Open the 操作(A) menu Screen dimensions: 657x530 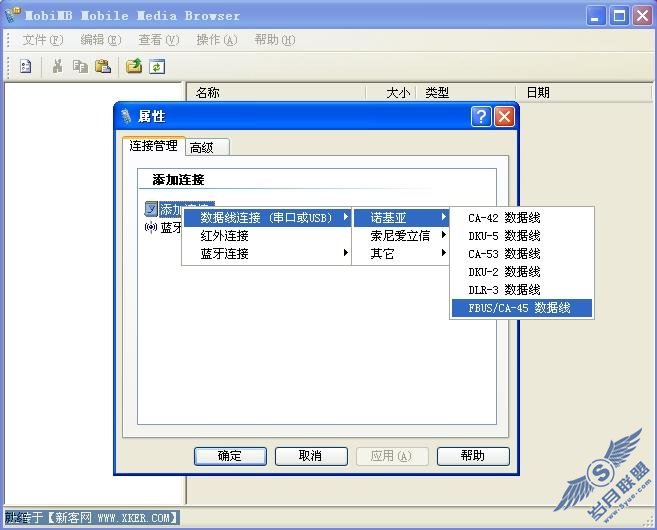tap(217, 40)
